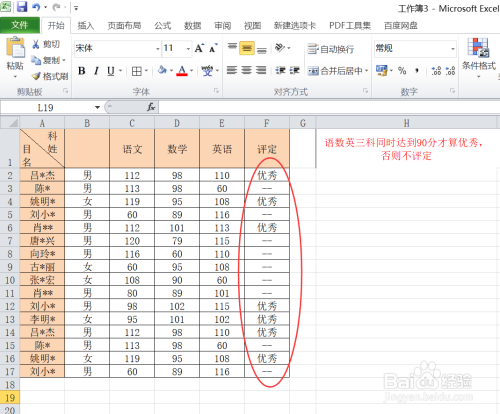The width and height of the screenshot is (500, 414).
Task: Open the 文件 File tab
Action: (x=20, y=25)
